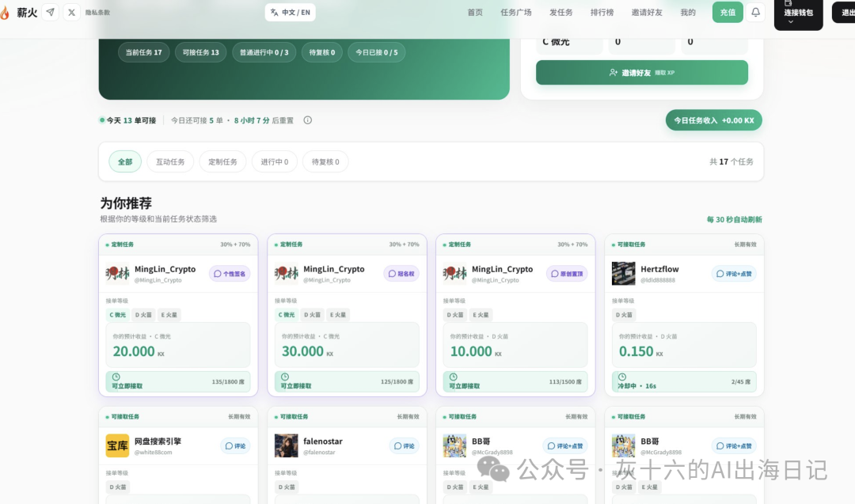
Task: Switch language with the 中文 / EN toggle
Action: [290, 12]
